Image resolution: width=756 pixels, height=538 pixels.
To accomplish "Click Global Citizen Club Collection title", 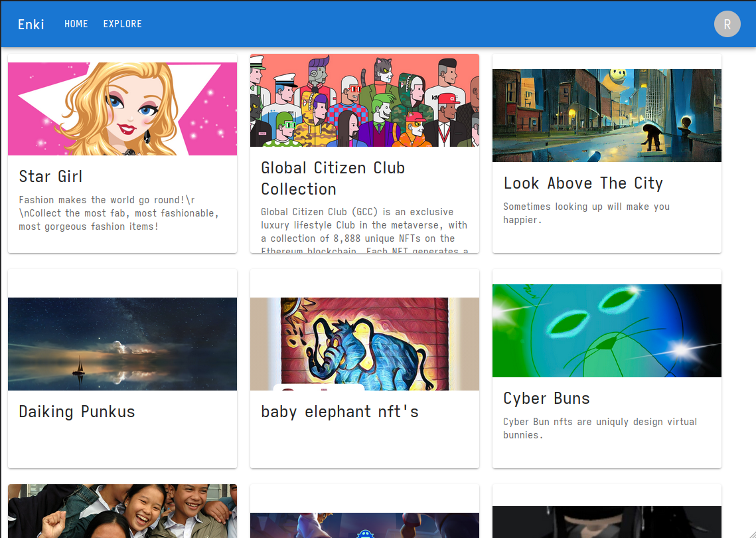I will pos(333,178).
